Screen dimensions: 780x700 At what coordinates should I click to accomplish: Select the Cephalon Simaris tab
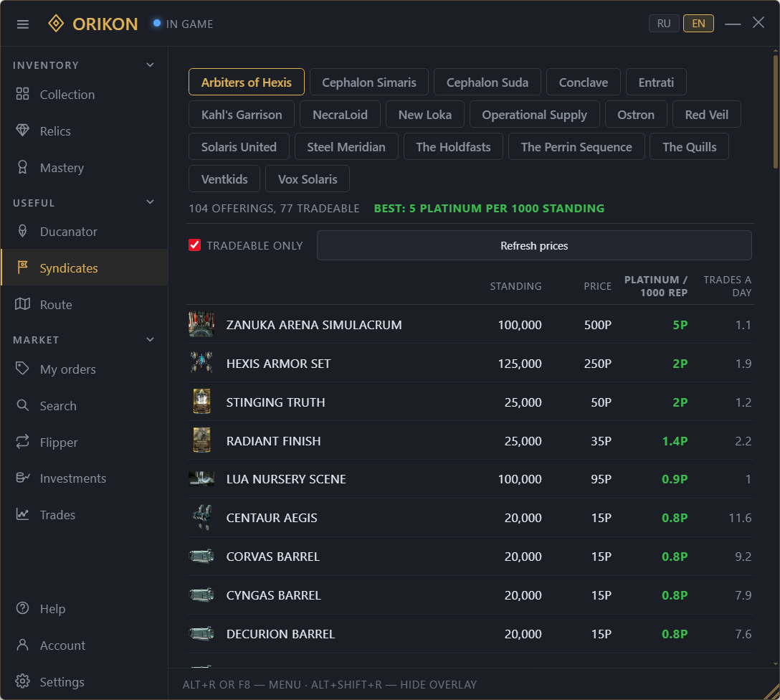click(368, 82)
